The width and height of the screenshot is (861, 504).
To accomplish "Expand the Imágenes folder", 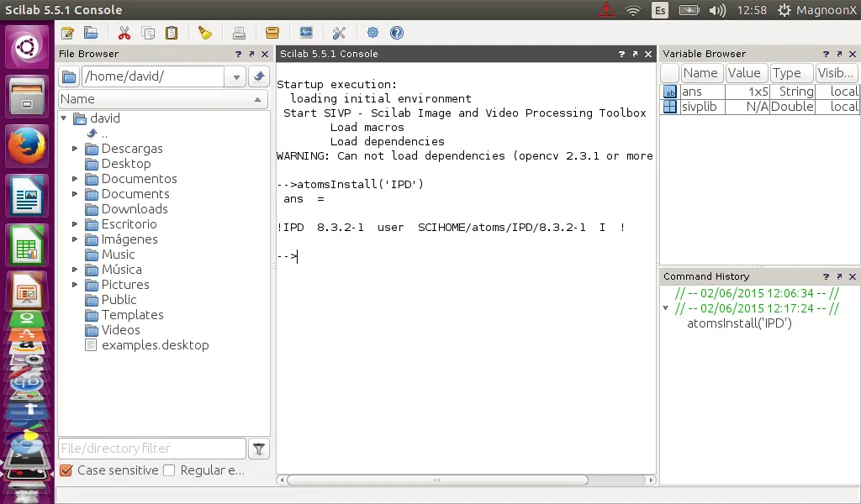I will pos(75,239).
